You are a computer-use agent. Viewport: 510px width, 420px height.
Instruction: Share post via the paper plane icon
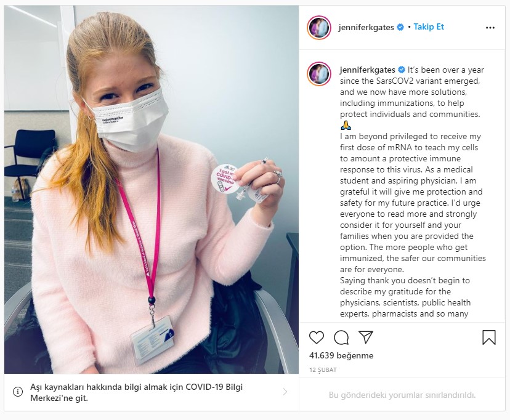(366, 337)
